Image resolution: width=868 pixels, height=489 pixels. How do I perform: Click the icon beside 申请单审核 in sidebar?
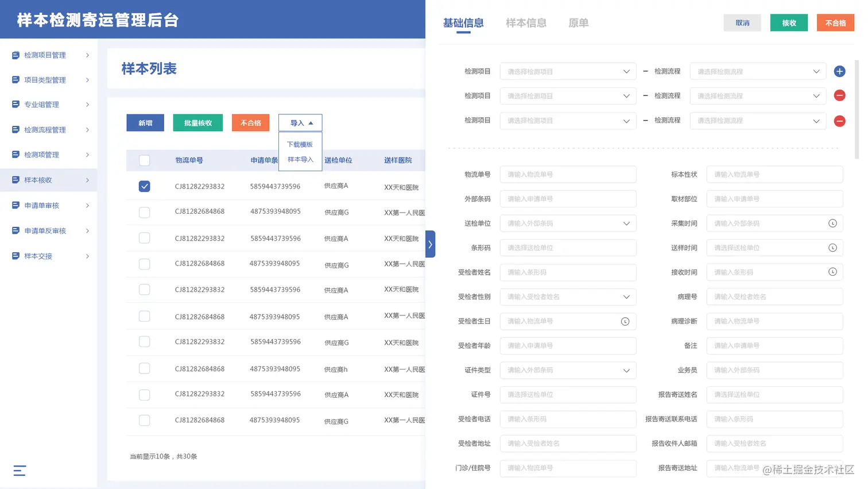[15, 205]
